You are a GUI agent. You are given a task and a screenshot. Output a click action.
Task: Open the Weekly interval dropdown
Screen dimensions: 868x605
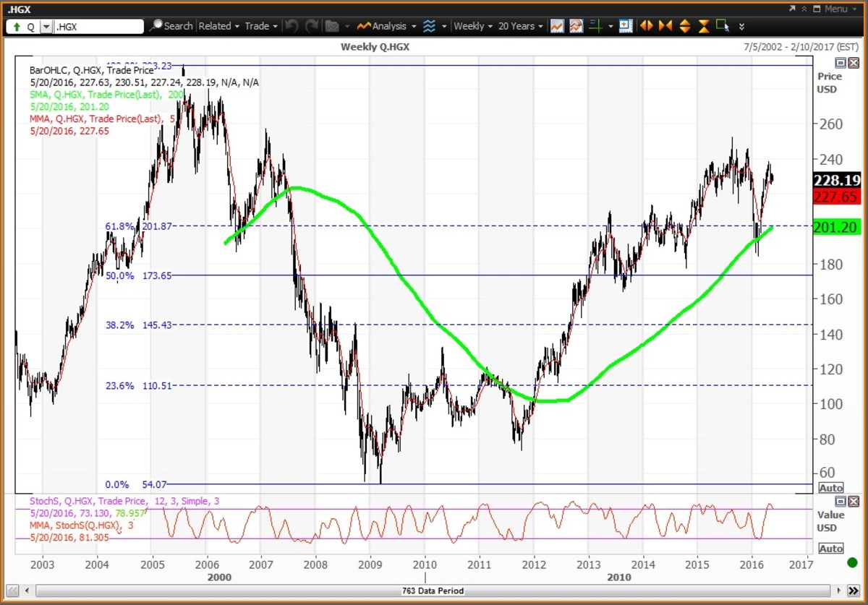pyautogui.click(x=474, y=26)
